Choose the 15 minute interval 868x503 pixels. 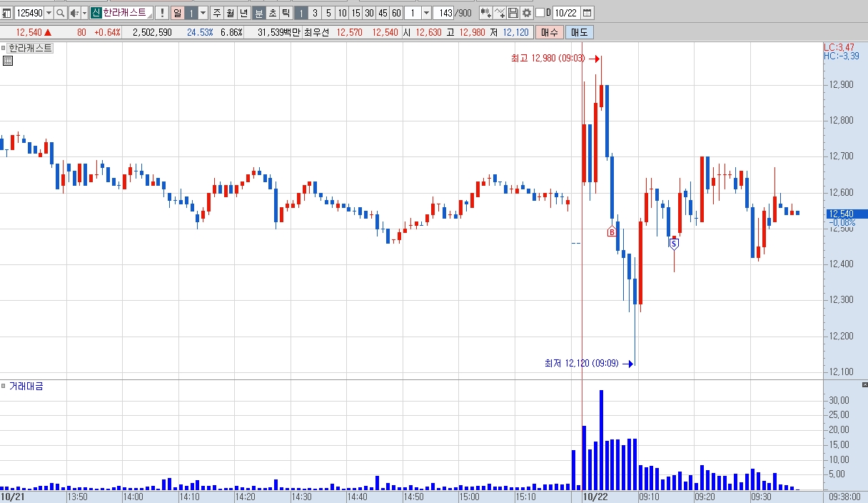point(356,13)
